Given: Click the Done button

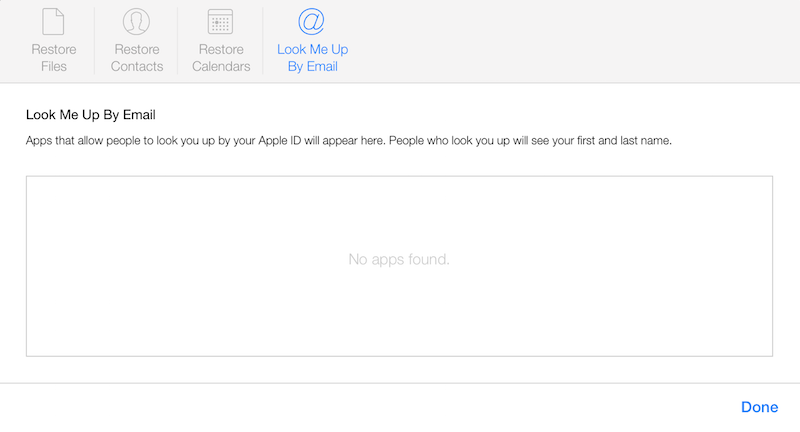Looking at the screenshot, I should (x=759, y=407).
